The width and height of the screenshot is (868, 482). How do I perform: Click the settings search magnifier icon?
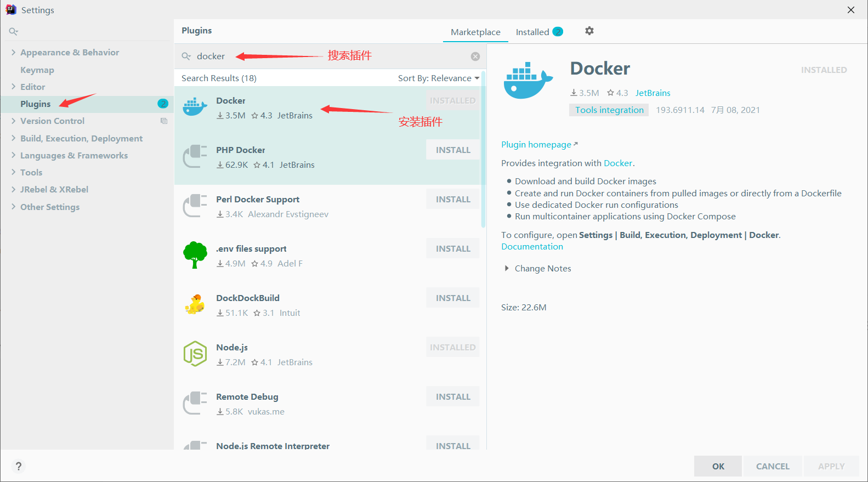pyautogui.click(x=14, y=32)
